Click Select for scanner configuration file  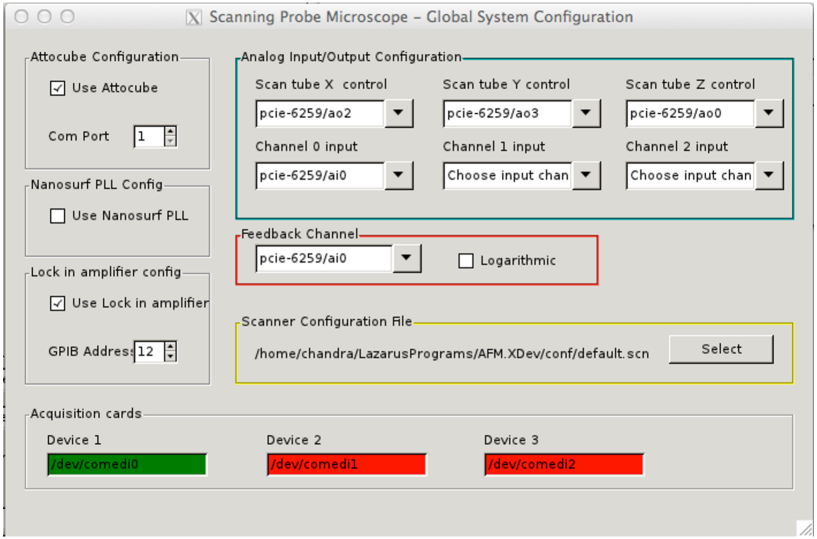point(721,349)
